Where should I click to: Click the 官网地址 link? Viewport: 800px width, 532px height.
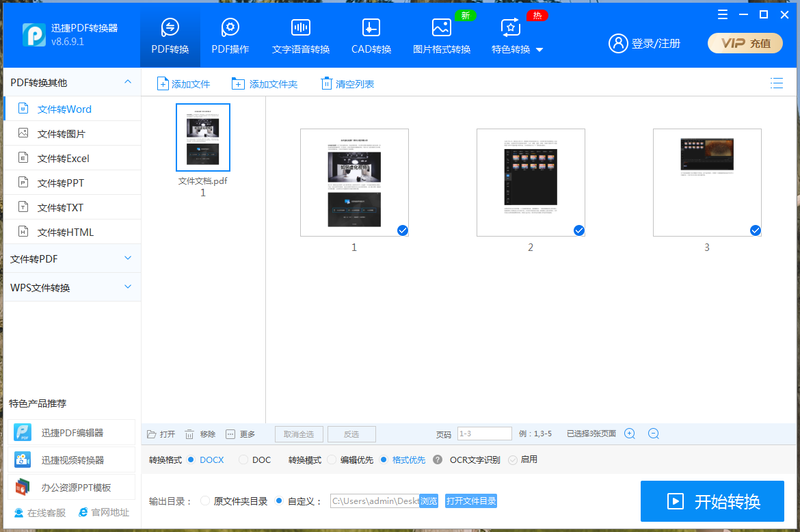click(103, 513)
